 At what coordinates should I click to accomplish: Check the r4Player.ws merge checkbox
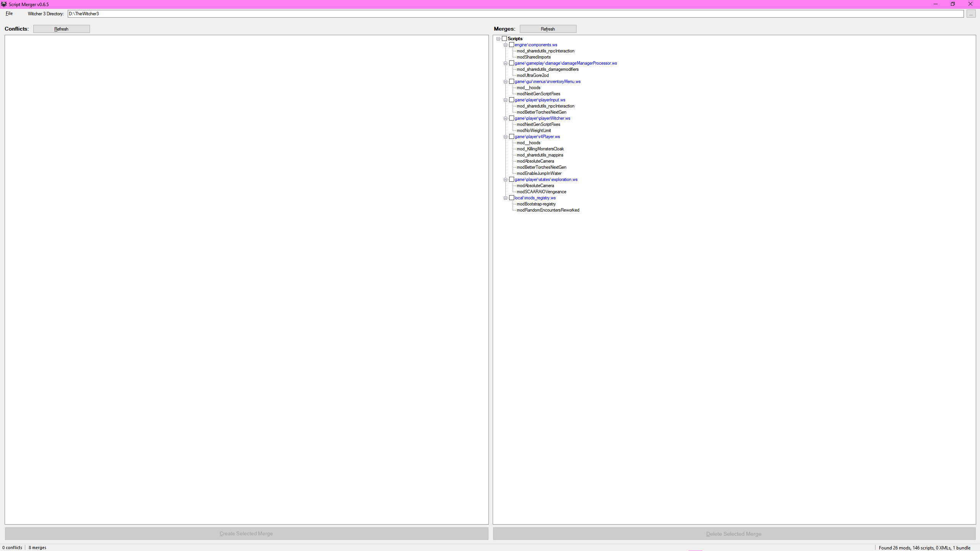(x=511, y=137)
